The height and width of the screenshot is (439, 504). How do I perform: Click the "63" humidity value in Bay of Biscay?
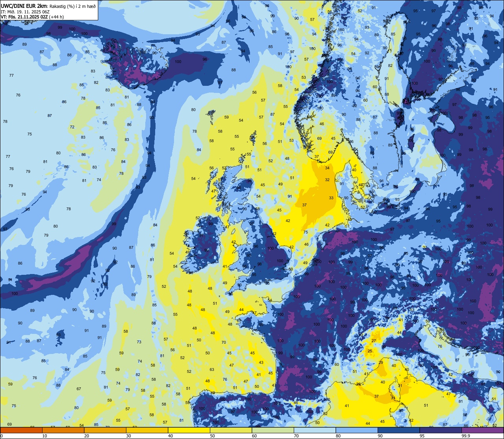pyautogui.click(x=212, y=370)
